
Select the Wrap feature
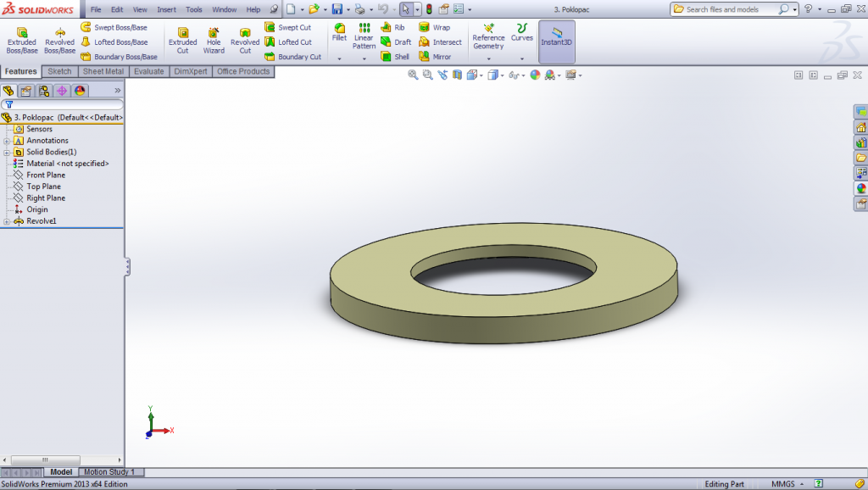pyautogui.click(x=435, y=27)
